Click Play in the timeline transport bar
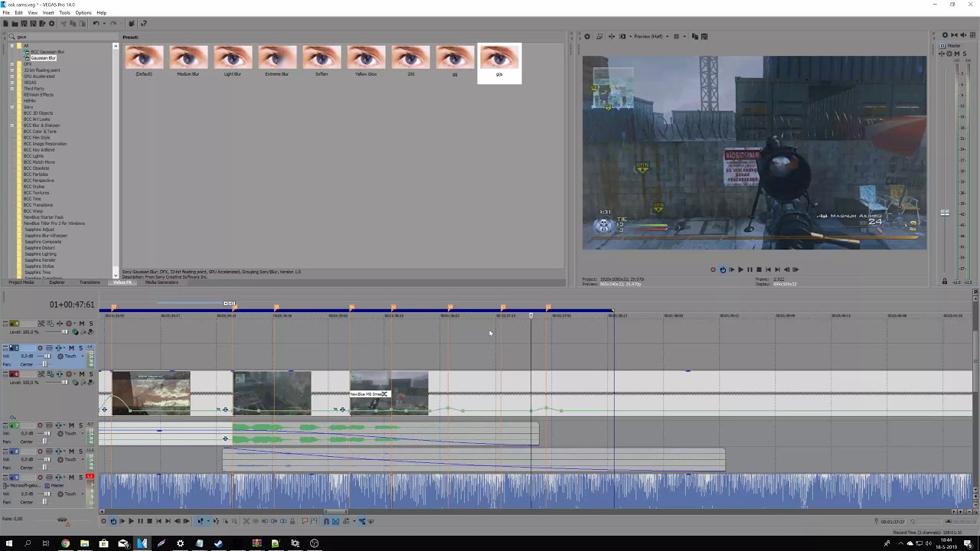 click(131, 521)
